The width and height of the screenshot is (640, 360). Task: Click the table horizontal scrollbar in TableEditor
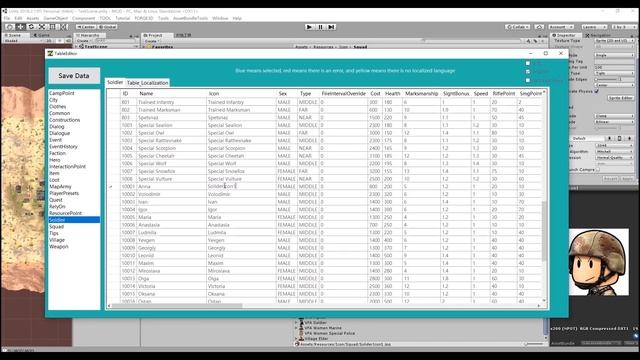point(177,305)
